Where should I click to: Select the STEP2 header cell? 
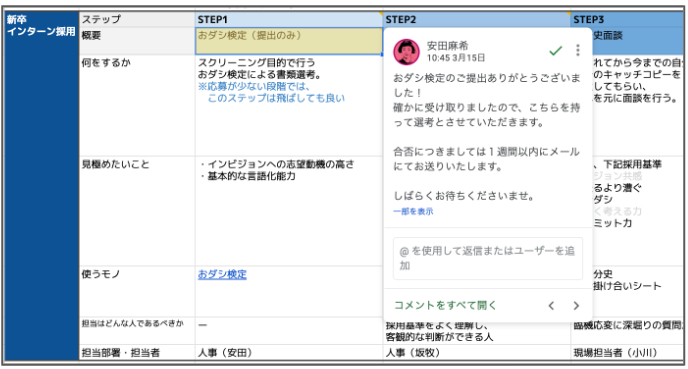click(477, 19)
